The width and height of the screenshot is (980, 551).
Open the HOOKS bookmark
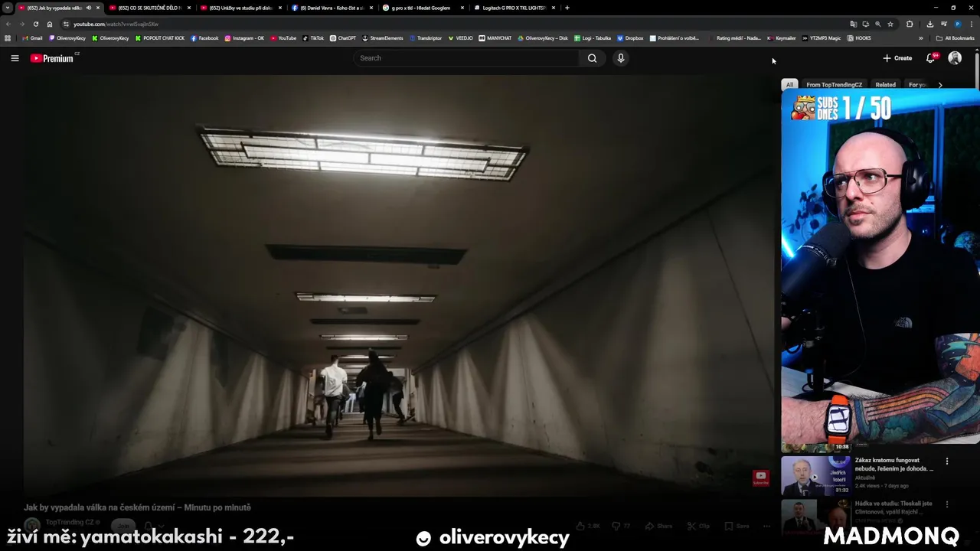pyautogui.click(x=859, y=38)
